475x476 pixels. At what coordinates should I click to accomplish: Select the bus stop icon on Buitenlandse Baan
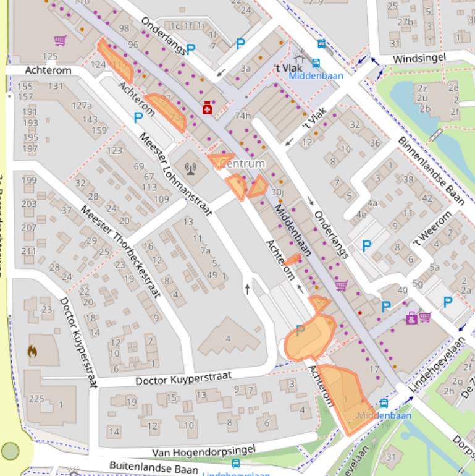(235, 462)
